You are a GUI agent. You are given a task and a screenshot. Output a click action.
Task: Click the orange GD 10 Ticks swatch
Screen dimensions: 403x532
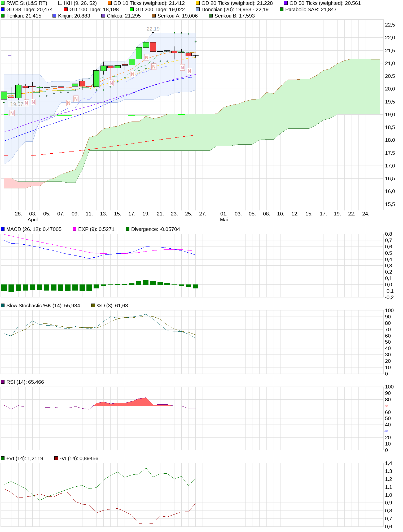(110, 3)
